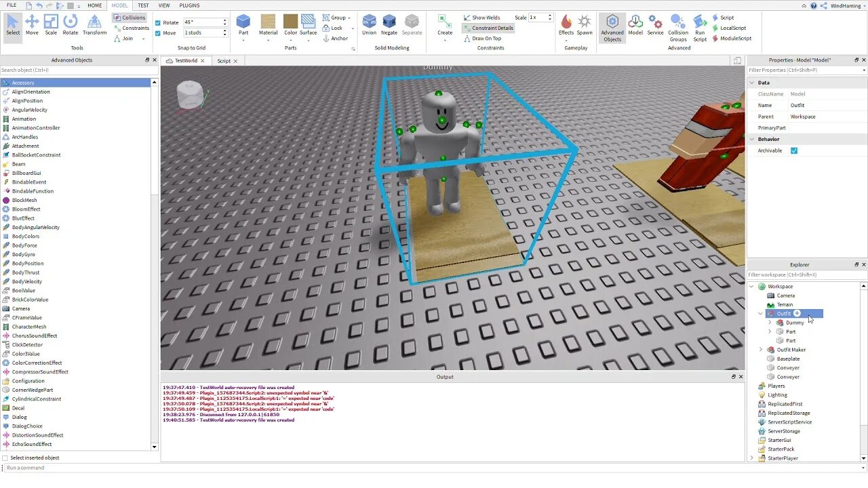This screenshot has width=868, height=488.
Task: Switch to the TEST ribbon tab
Action: (143, 5)
